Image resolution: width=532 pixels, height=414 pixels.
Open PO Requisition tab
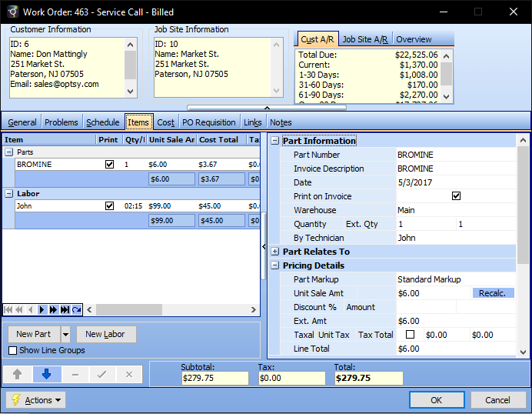(208, 122)
